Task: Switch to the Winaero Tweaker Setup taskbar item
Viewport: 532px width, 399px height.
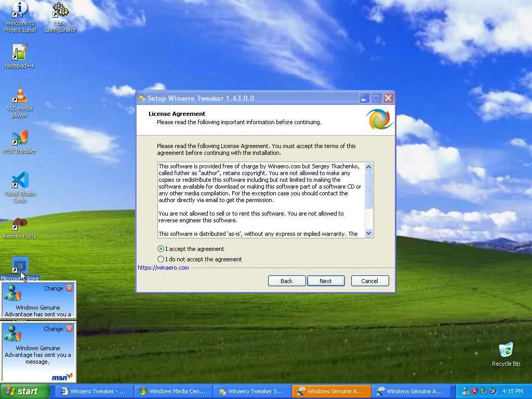Action: [252, 391]
